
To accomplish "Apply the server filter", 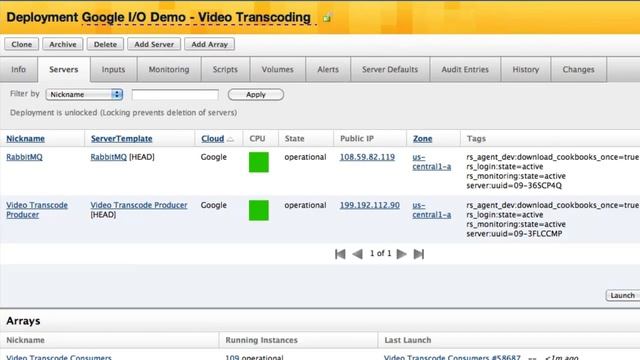I will pyautogui.click(x=256, y=95).
